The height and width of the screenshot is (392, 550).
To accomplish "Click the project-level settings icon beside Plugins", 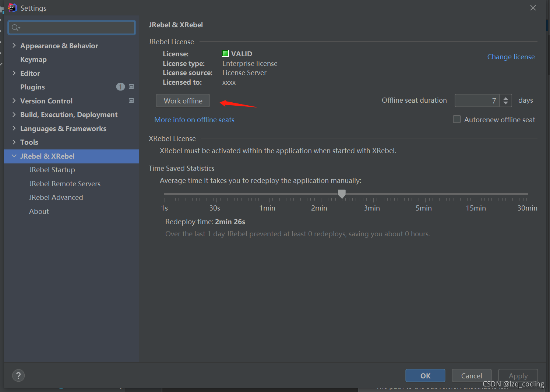I will (x=131, y=87).
